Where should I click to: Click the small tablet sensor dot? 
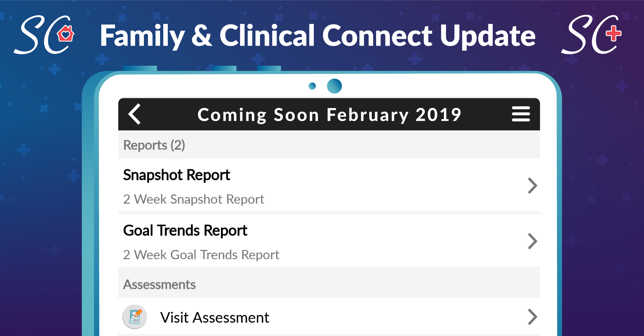[312, 86]
